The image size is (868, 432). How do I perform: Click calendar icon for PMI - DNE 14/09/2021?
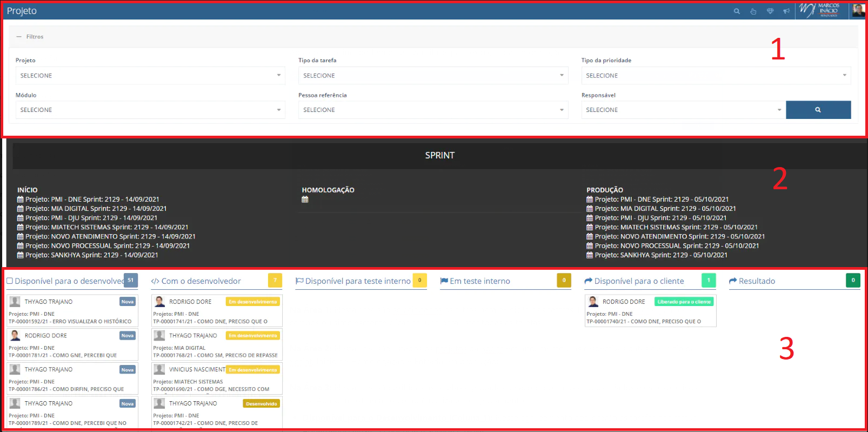click(21, 200)
